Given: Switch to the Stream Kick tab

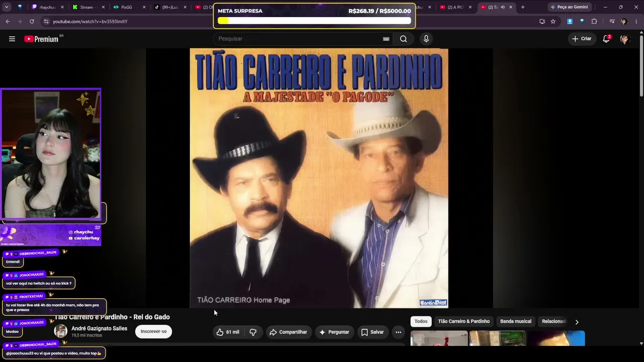Looking at the screenshot, I should pos(88,7).
